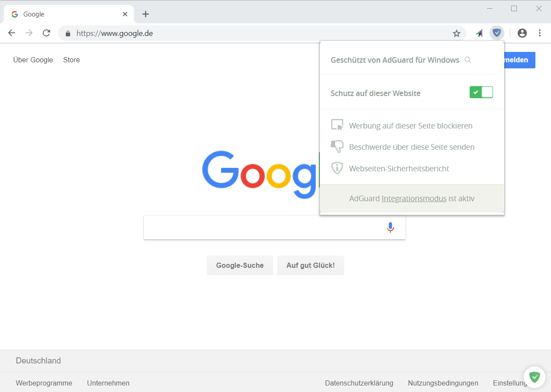Reload the current page

point(47,33)
